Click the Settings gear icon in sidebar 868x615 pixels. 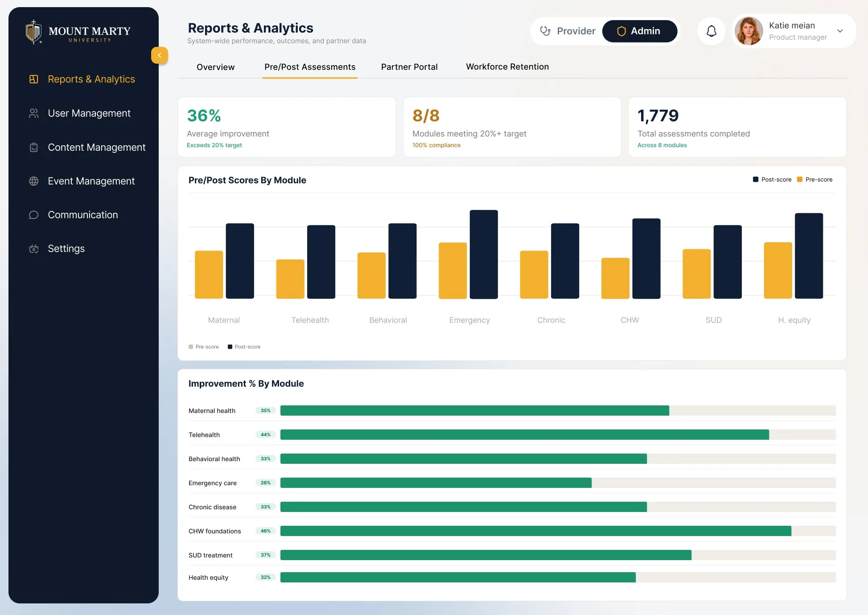point(34,249)
